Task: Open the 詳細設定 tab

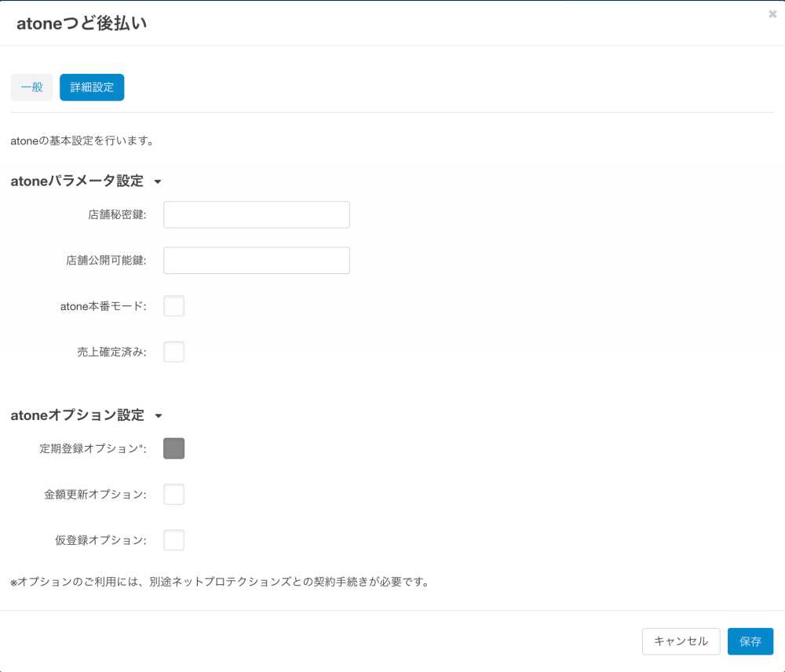Action: click(x=92, y=88)
